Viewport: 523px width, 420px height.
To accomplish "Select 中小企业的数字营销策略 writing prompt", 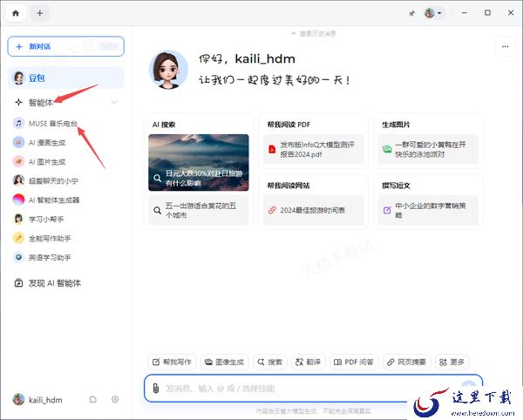I will click(428, 210).
